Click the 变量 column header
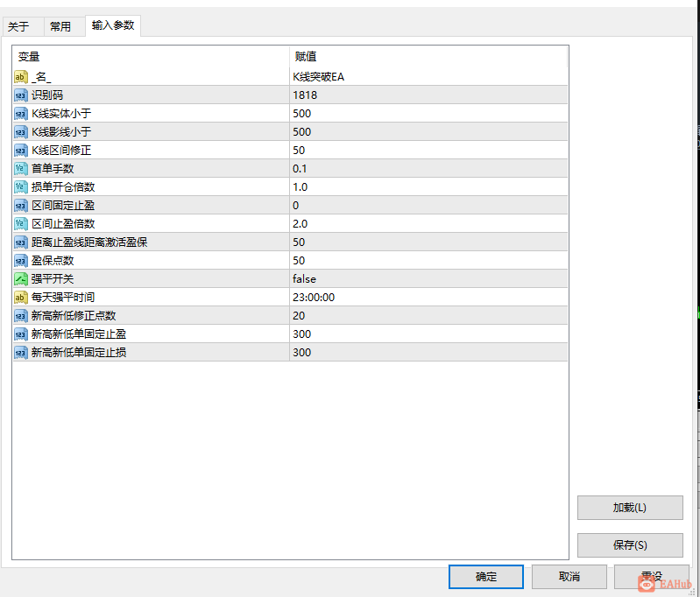This screenshot has width=700, height=597. 151,57
